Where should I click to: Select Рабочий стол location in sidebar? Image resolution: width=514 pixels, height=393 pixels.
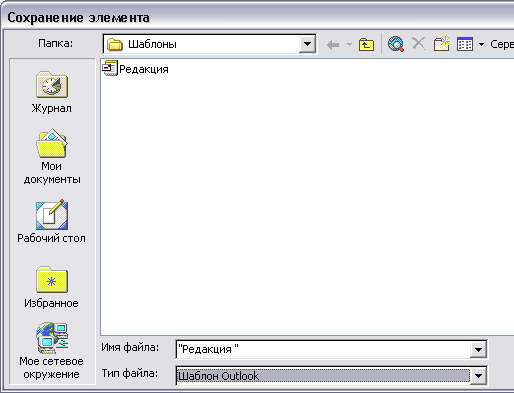point(52,222)
